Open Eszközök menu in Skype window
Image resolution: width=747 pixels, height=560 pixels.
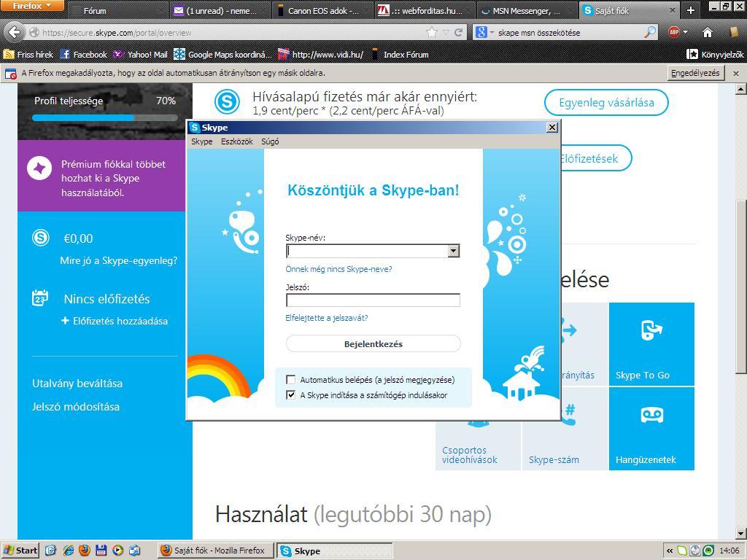237,141
